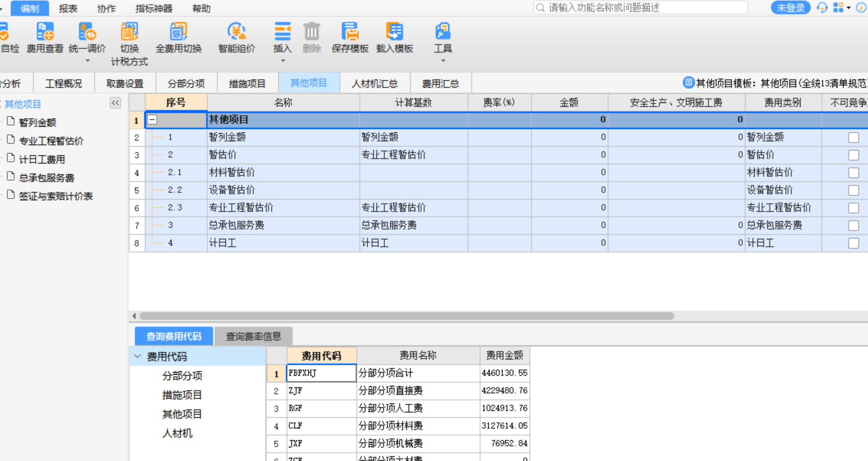The width and height of the screenshot is (868, 461).
Task: Select the 查询费用代码 tab button
Action: point(174,336)
